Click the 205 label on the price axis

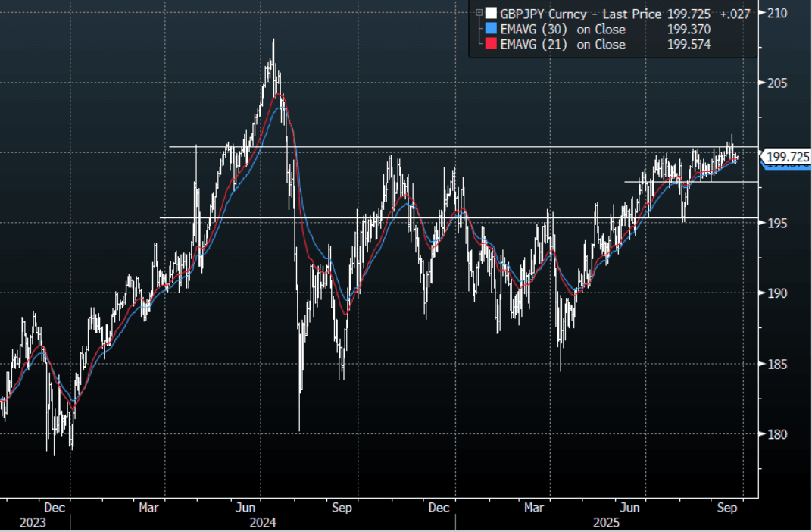[x=778, y=83]
